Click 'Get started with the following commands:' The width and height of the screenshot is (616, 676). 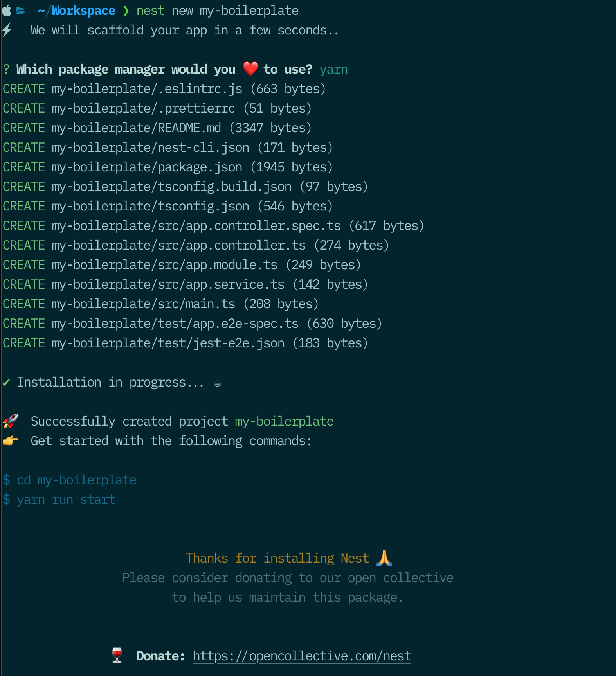click(x=171, y=441)
